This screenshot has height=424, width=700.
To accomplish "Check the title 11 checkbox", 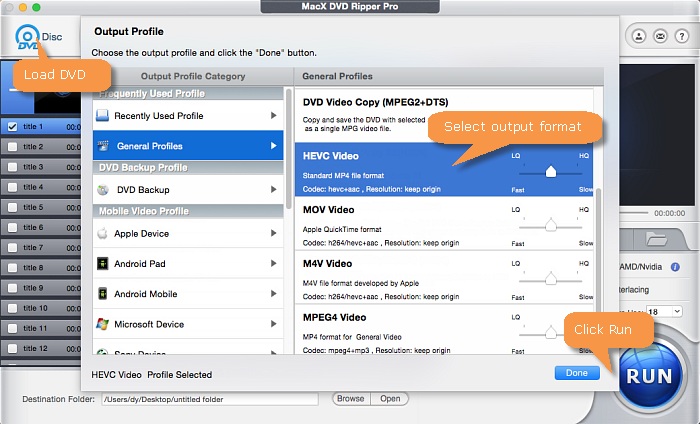I will coord(12,328).
